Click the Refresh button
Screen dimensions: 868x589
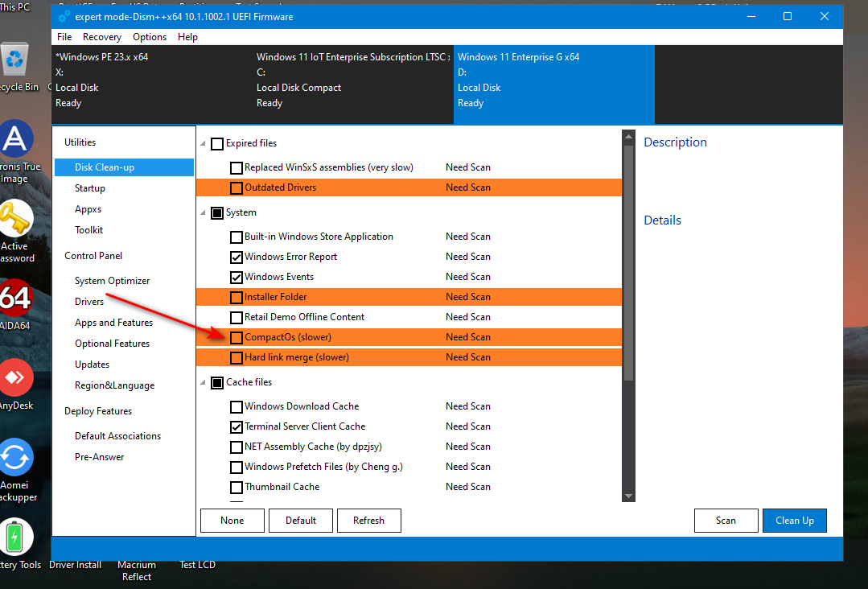click(x=368, y=521)
